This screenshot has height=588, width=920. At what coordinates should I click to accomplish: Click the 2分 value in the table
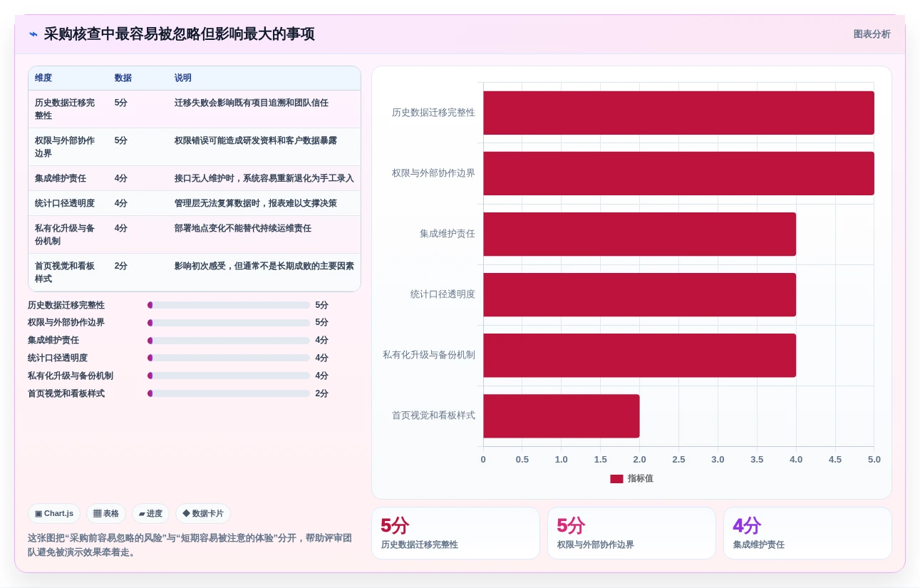pos(121,266)
